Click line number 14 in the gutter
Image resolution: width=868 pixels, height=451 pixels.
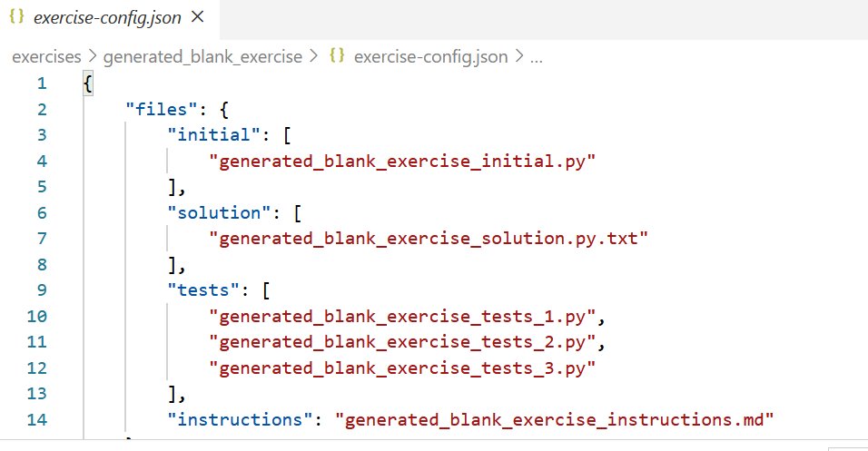click(36, 419)
